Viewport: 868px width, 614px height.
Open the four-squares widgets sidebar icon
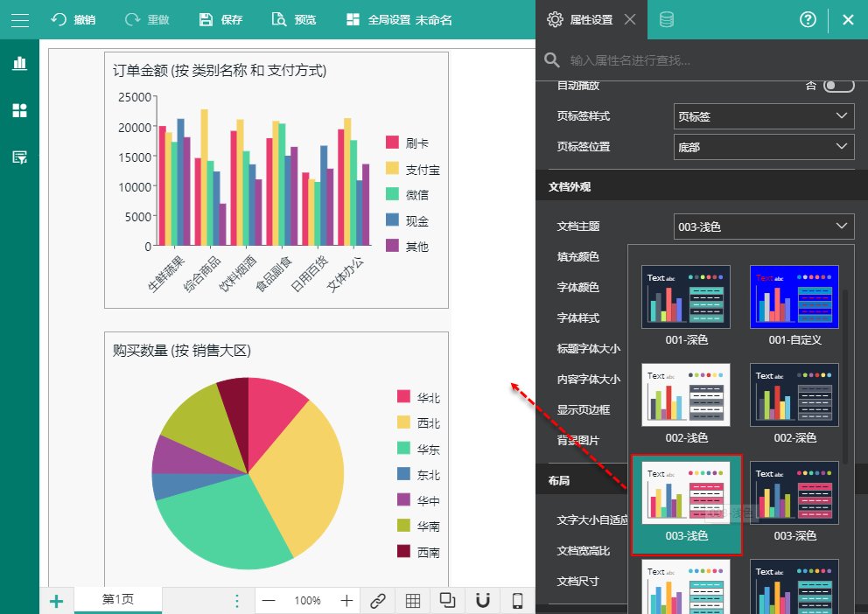(20, 110)
